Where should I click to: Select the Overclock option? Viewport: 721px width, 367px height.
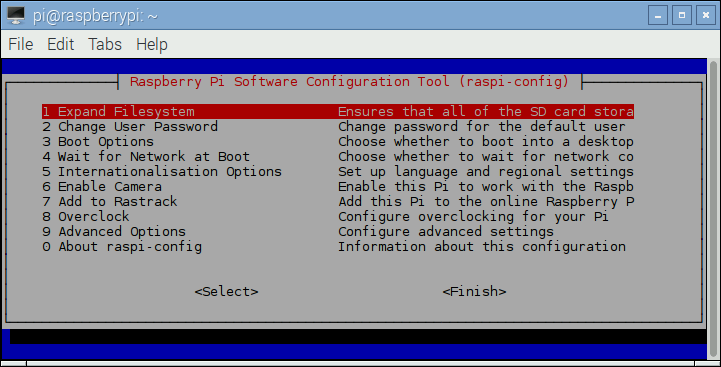(x=338, y=217)
